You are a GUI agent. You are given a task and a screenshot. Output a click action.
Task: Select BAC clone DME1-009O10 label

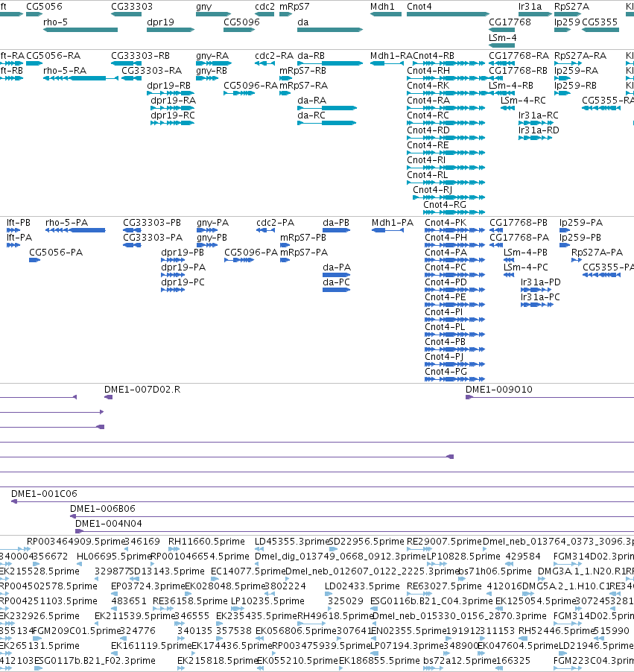[499, 390]
